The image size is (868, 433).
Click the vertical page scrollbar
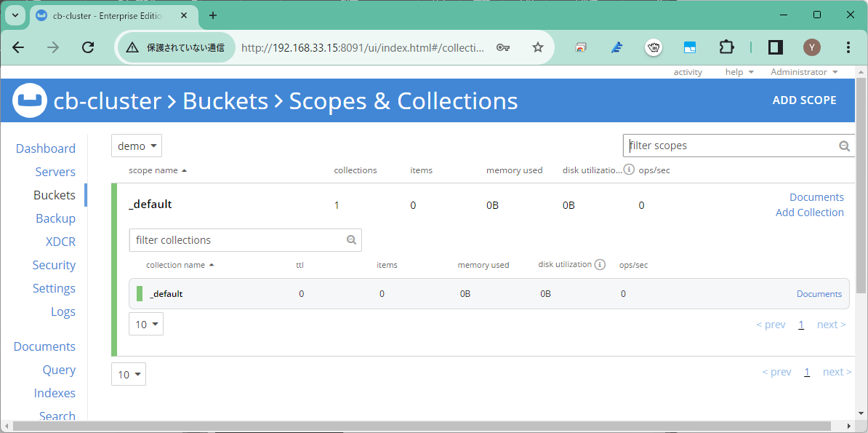coord(861,186)
